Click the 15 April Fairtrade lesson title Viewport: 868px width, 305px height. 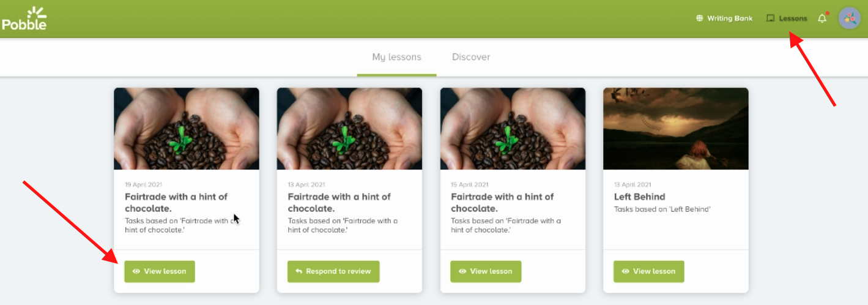point(502,202)
